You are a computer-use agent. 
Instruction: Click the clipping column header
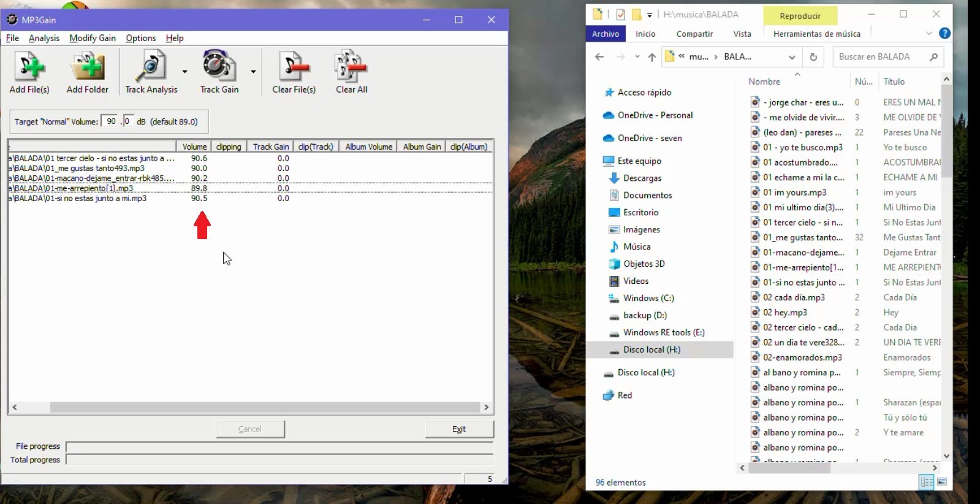[229, 147]
